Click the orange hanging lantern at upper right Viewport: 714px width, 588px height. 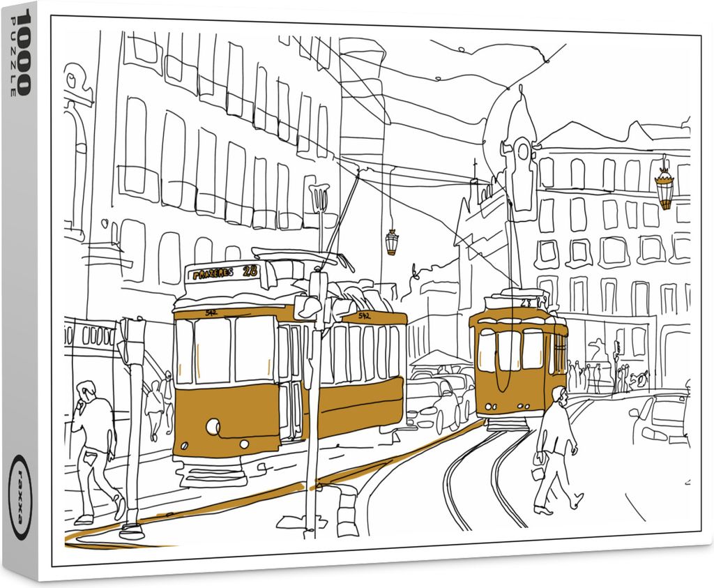click(x=664, y=188)
